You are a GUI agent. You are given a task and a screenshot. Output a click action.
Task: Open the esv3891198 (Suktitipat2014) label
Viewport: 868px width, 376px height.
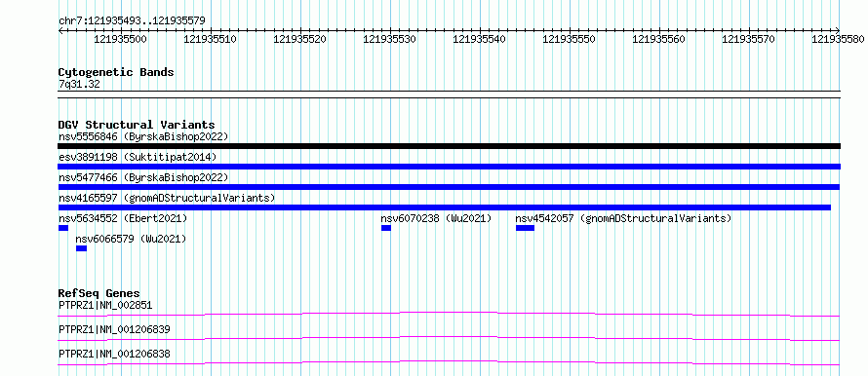pos(138,157)
